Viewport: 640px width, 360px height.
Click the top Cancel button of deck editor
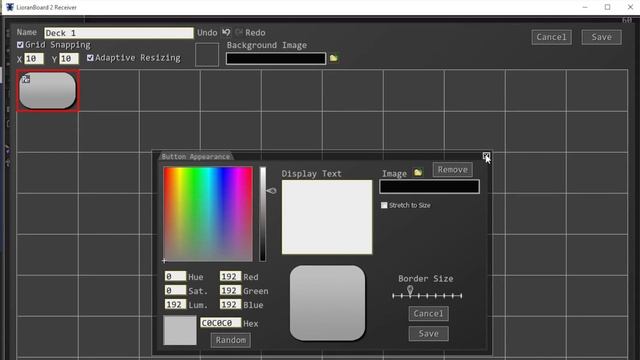click(551, 37)
